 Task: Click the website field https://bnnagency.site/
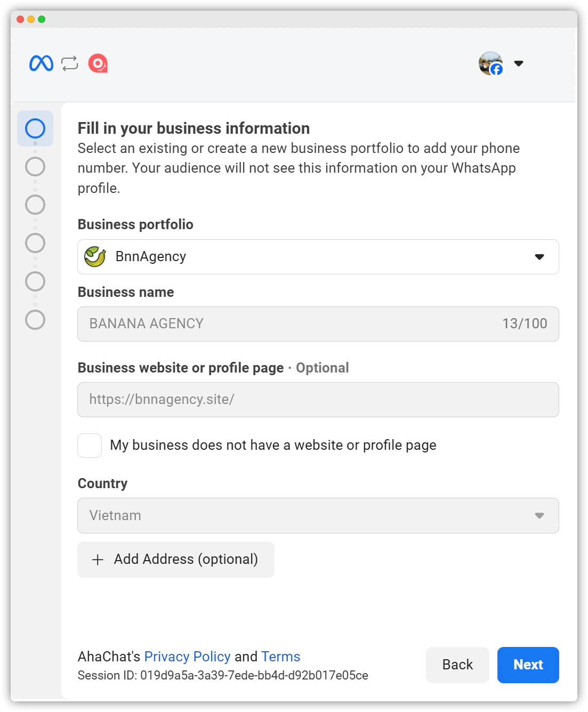pyautogui.click(x=318, y=400)
